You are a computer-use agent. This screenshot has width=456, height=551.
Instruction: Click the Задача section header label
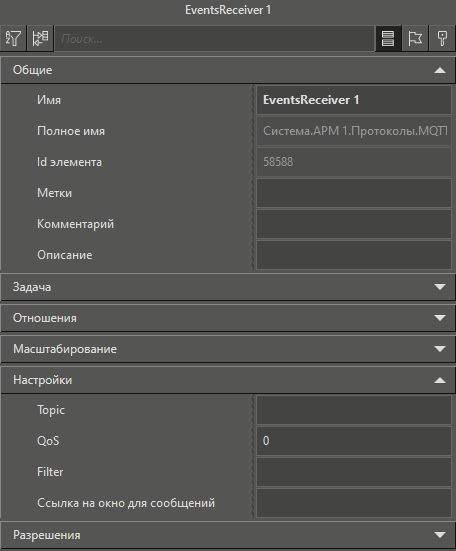tap(32, 287)
